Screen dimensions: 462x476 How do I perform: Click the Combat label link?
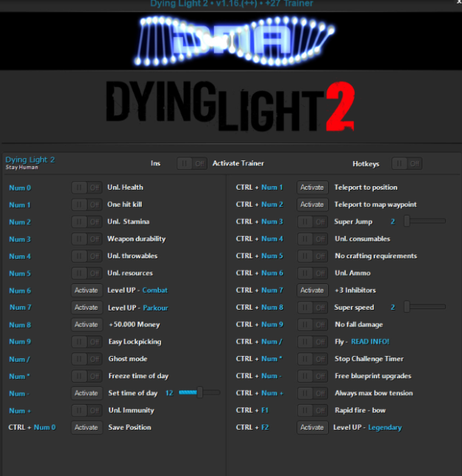pyautogui.click(x=154, y=291)
